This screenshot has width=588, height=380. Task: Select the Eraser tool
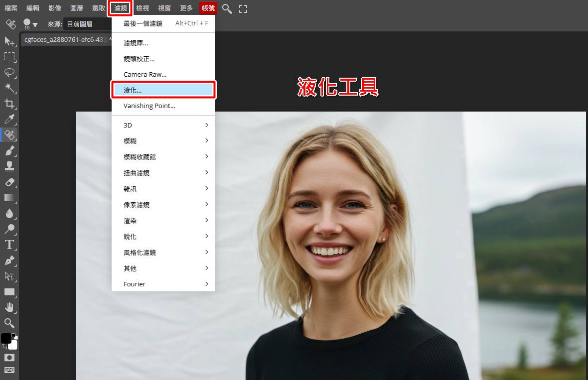coord(9,182)
